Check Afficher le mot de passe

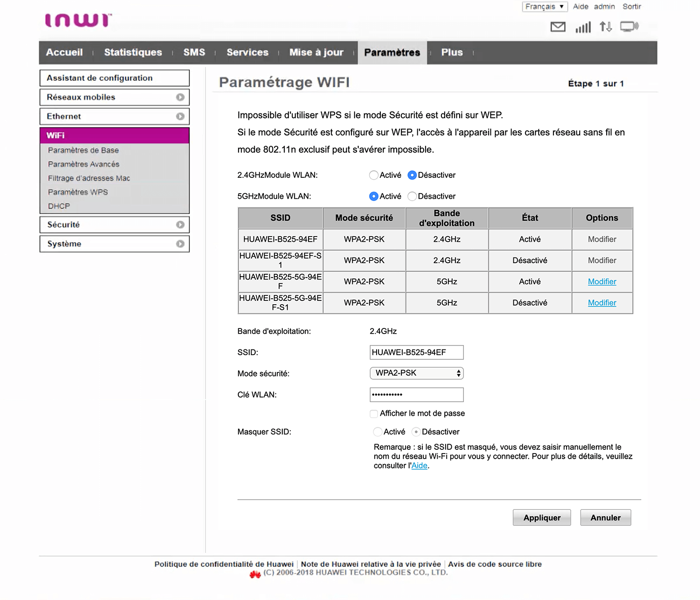click(x=374, y=414)
